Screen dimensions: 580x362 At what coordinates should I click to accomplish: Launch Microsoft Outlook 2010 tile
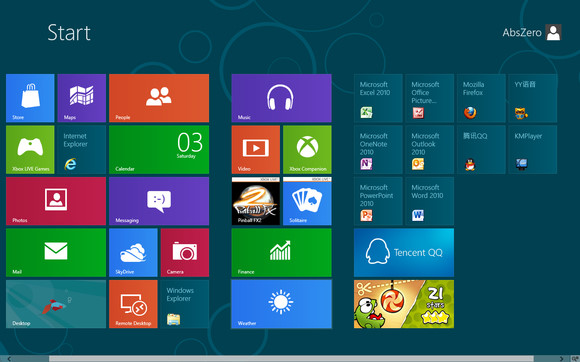click(x=429, y=149)
